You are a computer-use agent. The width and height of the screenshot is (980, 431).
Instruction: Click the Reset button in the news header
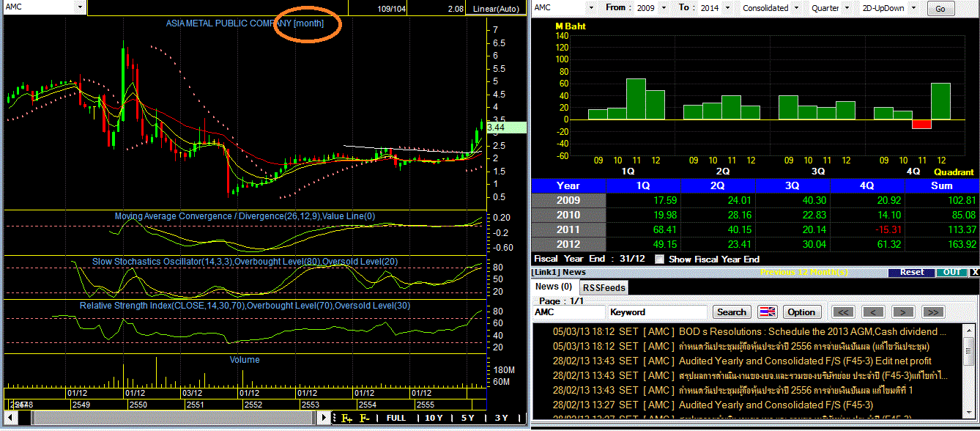912,272
